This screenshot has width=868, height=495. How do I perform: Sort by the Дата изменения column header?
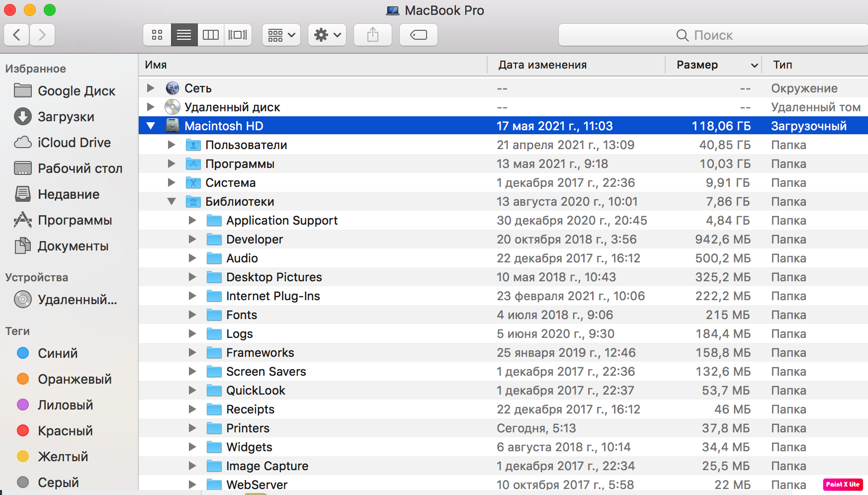tap(577, 65)
